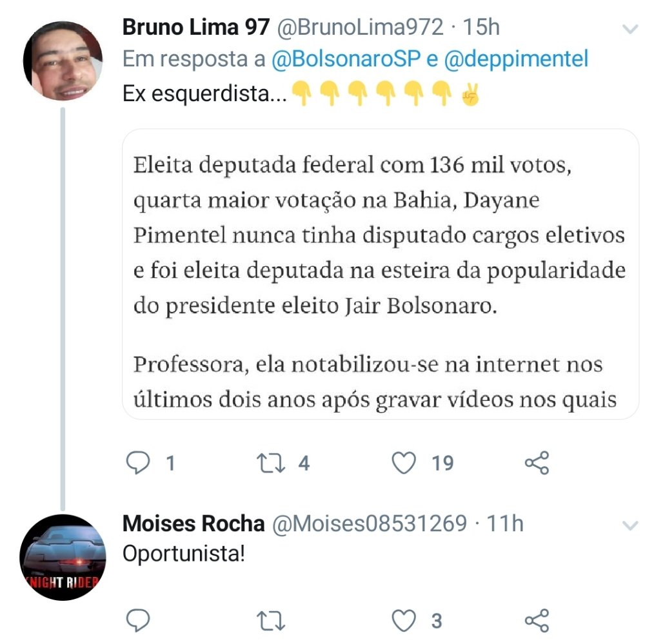Like Bruno Lima 97's tweet
The width and height of the screenshot is (645, 644).
pyautogui.click(x=404, y=463)
